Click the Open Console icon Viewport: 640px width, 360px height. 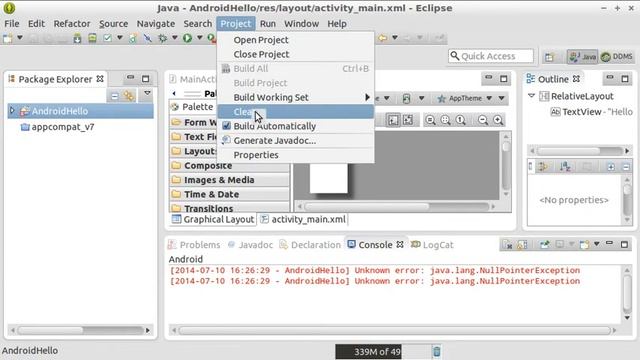tap(584, 244)
